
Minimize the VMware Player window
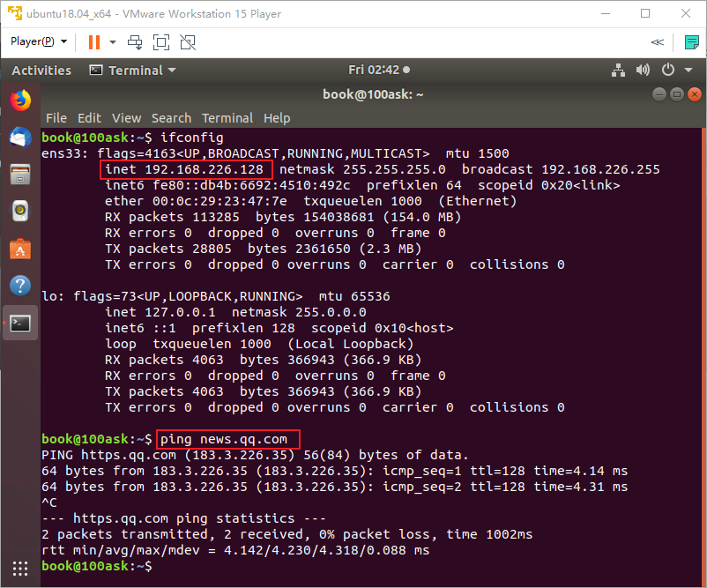606,13
